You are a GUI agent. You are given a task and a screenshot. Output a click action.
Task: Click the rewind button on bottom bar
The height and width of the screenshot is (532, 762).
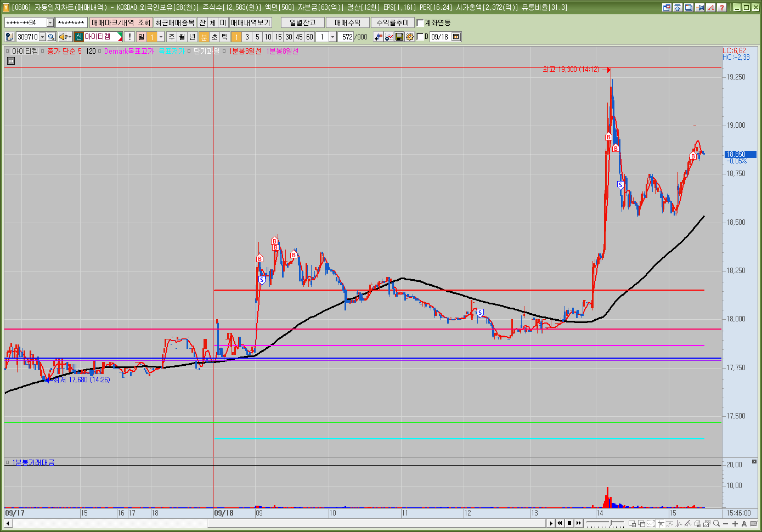[560, 523]
